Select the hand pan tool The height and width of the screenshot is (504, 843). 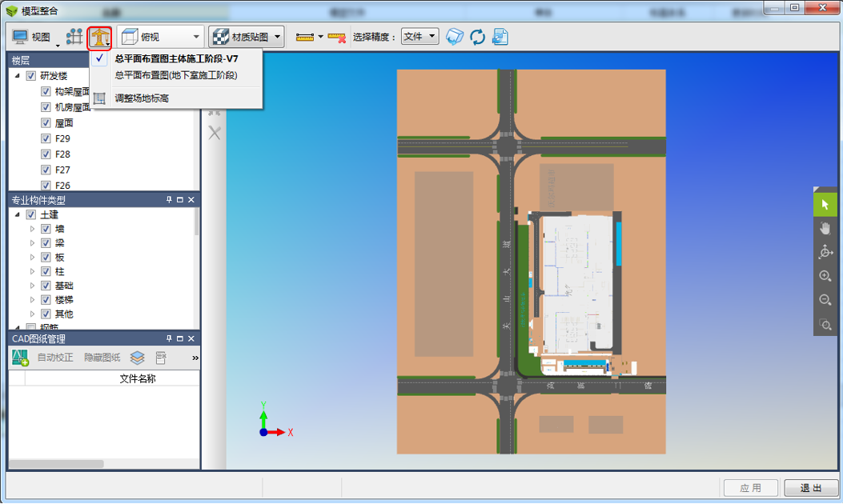[825, 228]
